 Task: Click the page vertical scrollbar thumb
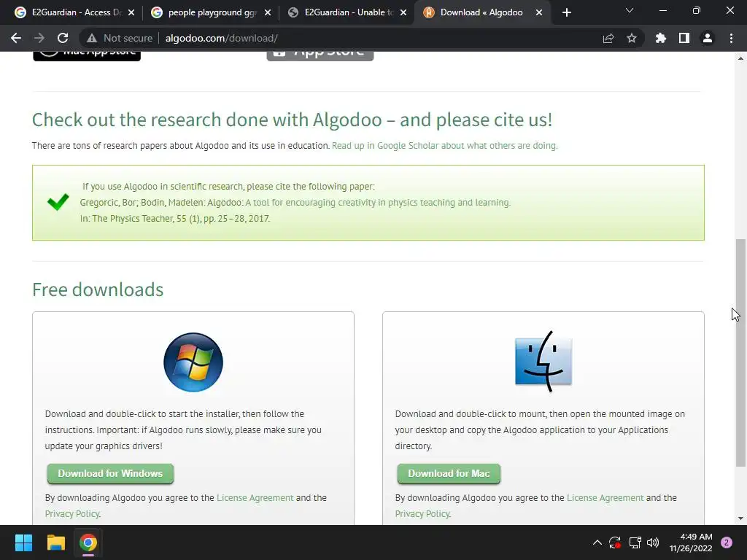[x=740, y=352]
